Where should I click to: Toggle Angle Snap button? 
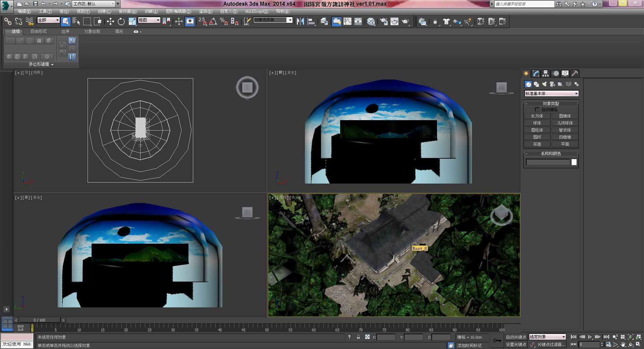coord(213,21)
